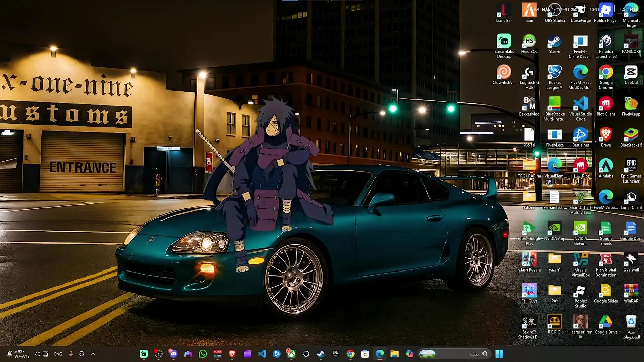The width and height of the screenshot is (644, 362).
Task: Open the Recycle Bin on desktop
Action: pos(631,327)
